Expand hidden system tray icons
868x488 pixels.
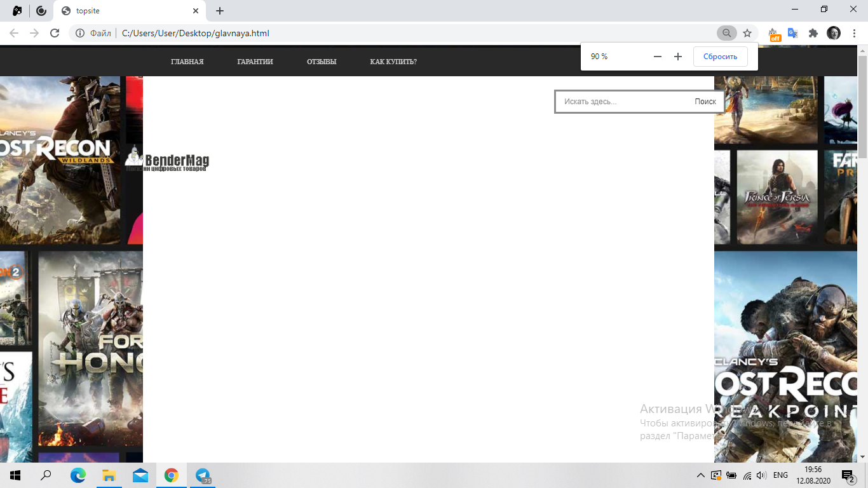coord(701,475)
